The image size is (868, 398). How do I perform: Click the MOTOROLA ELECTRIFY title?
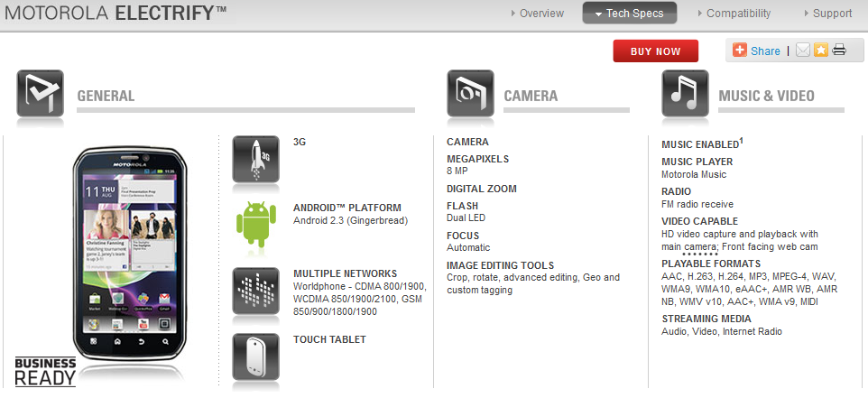(x=115, y=14)
